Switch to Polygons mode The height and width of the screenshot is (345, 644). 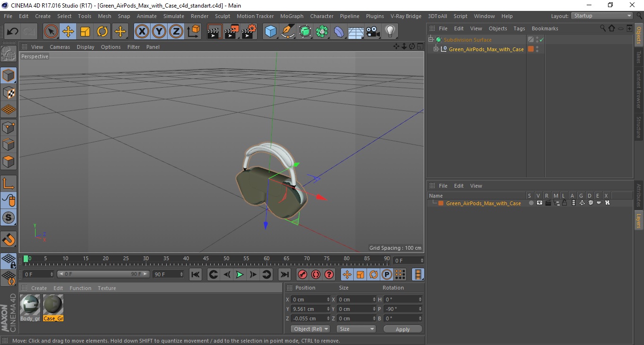9,162
